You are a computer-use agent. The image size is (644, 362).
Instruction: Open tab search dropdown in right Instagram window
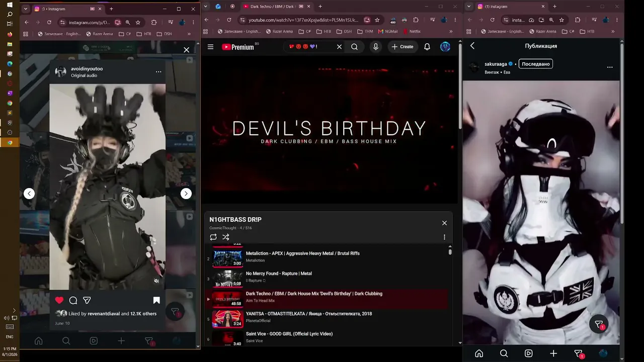click(x=469, y=7)
